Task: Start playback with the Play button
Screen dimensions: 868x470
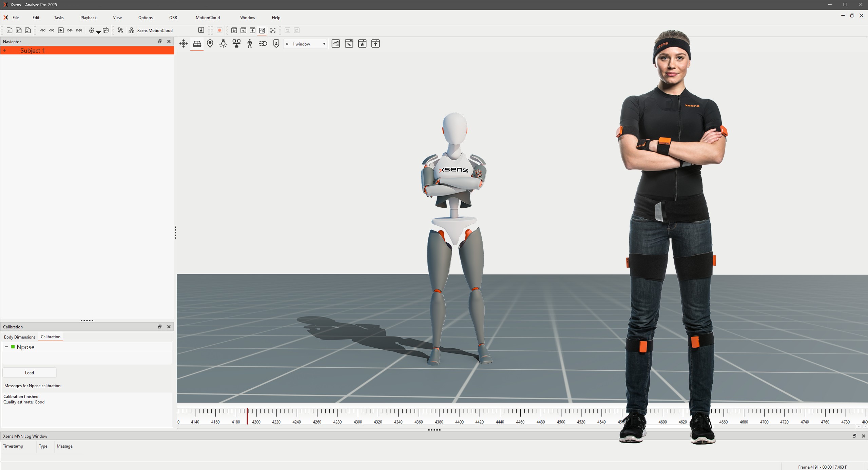Action: click(61, 30)
